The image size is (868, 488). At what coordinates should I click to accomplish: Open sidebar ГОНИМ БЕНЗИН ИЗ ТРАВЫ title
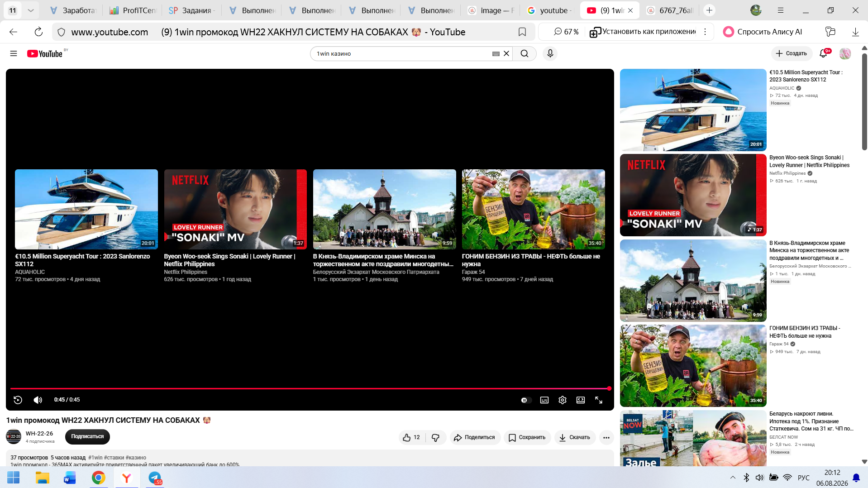coord(805,332)
